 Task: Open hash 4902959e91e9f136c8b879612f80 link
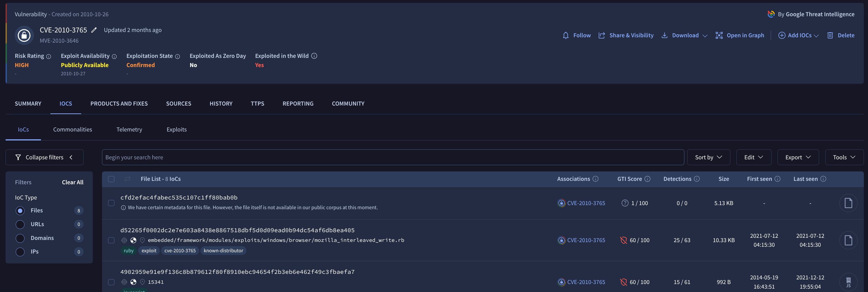[x=237, y=272]
